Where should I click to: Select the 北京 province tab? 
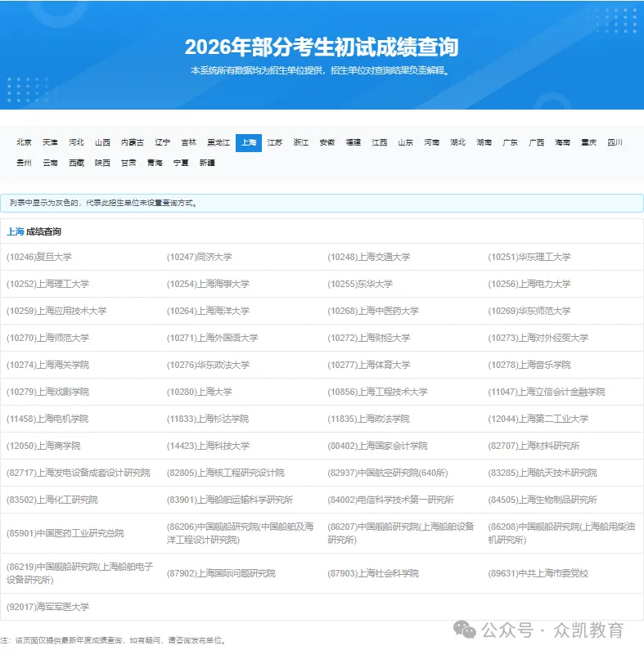point(24,142)
